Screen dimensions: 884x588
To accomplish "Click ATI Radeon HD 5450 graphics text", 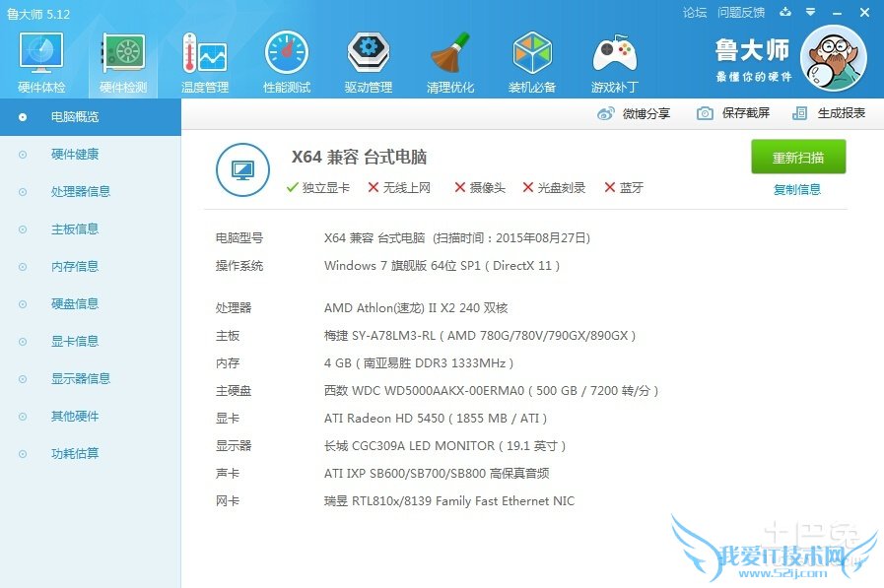I will pos(436,419).
